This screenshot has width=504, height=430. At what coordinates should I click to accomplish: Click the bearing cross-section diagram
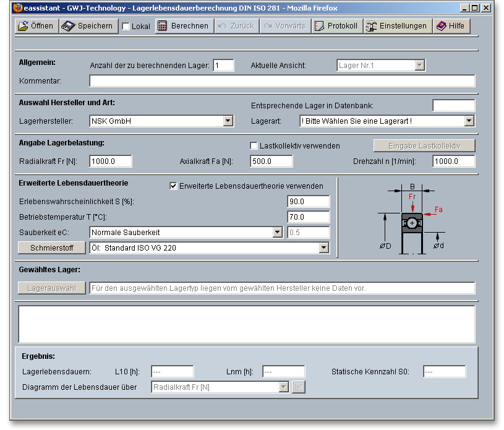pos(412,221)
